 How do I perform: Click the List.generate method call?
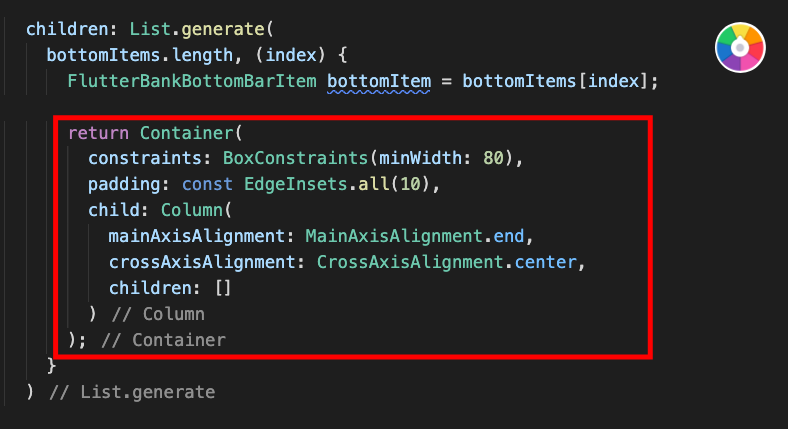(x=197, y=29)
